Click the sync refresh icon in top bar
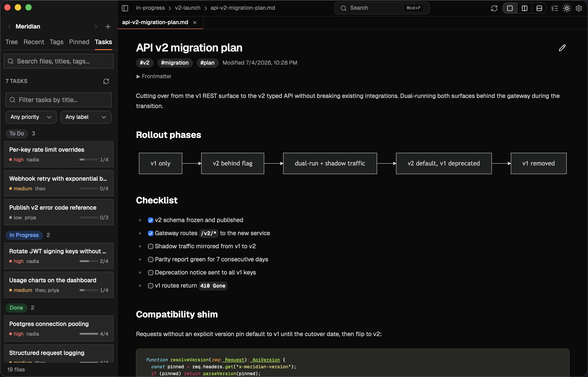 pyautogui.click(x=494, y=8)
